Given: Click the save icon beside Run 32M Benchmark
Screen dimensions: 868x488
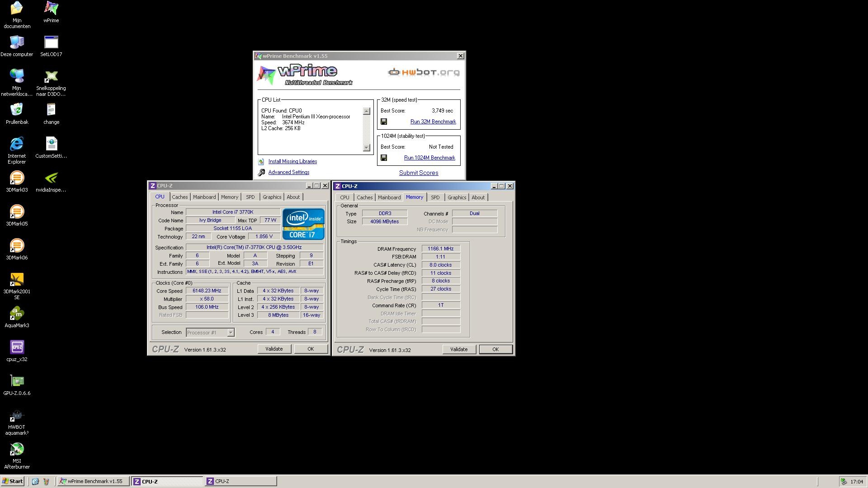Looking at the screenshot, I should (x=384, y=122).
